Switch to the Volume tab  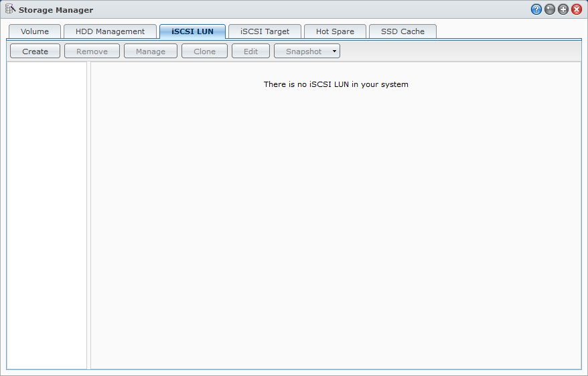click(35, 31)
